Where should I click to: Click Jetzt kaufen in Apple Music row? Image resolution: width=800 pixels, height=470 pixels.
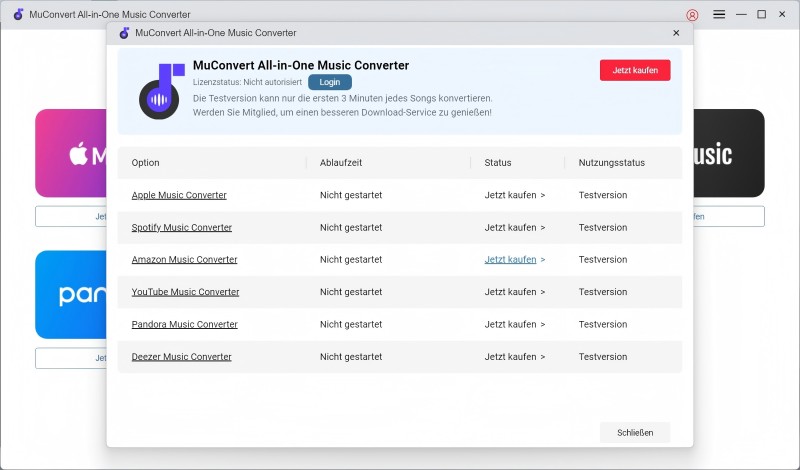point(515,195)
